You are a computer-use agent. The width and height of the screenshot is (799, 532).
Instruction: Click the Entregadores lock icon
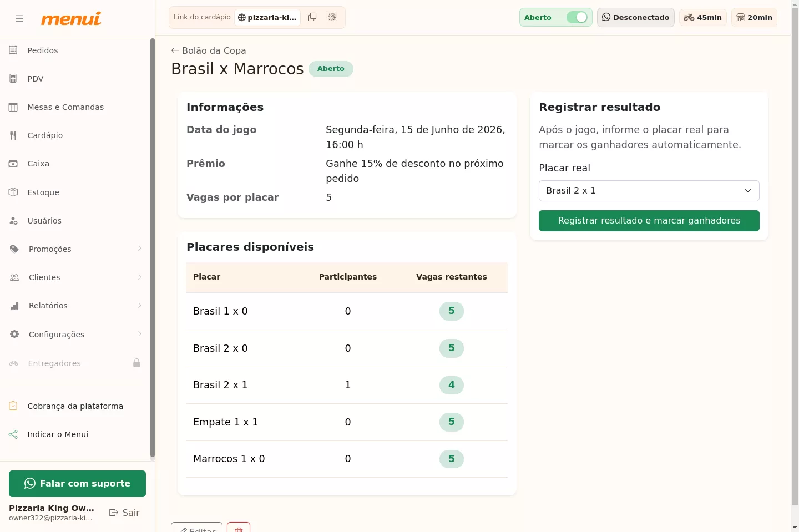[x=136, y=363]
